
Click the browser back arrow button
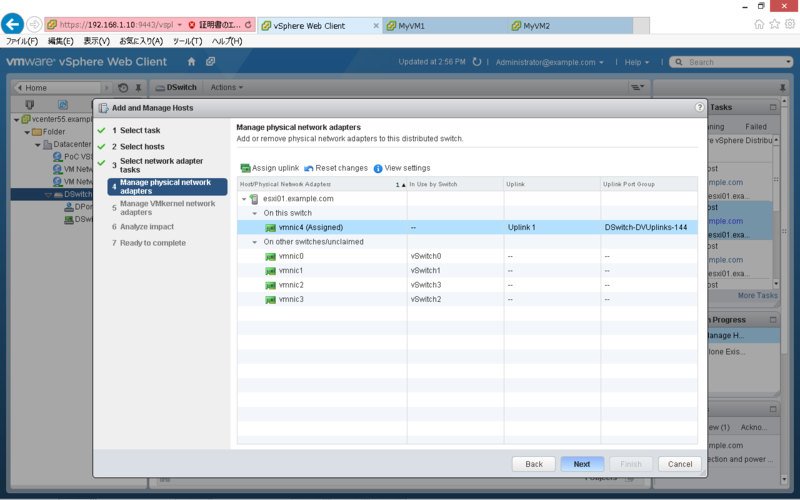[13, 24]
